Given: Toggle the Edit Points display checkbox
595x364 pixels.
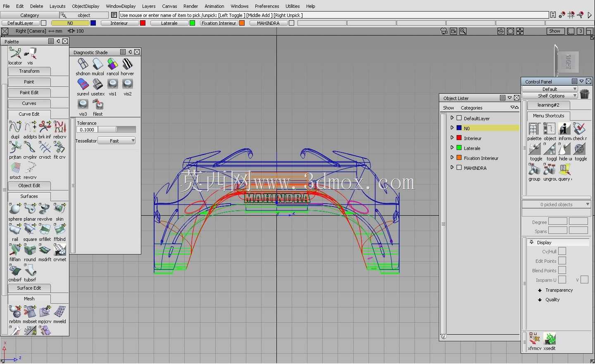Looking at the screenshot, I should pos(562,261).
